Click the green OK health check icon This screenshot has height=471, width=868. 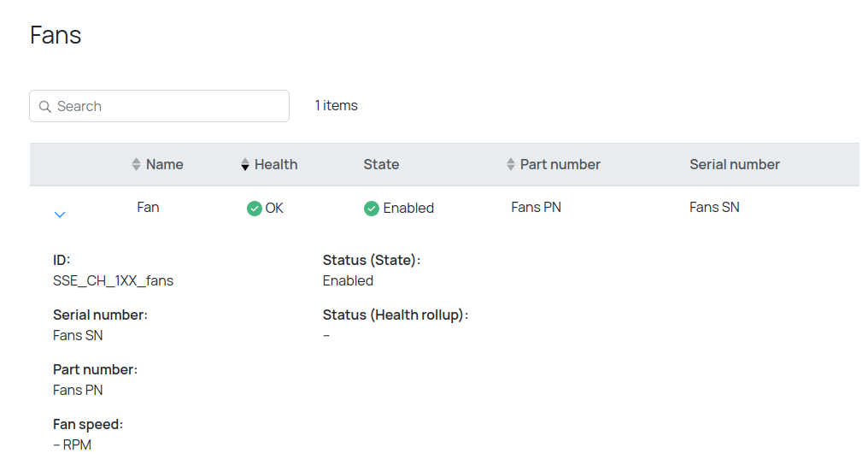pyautogui.click(x=254, y=209)
